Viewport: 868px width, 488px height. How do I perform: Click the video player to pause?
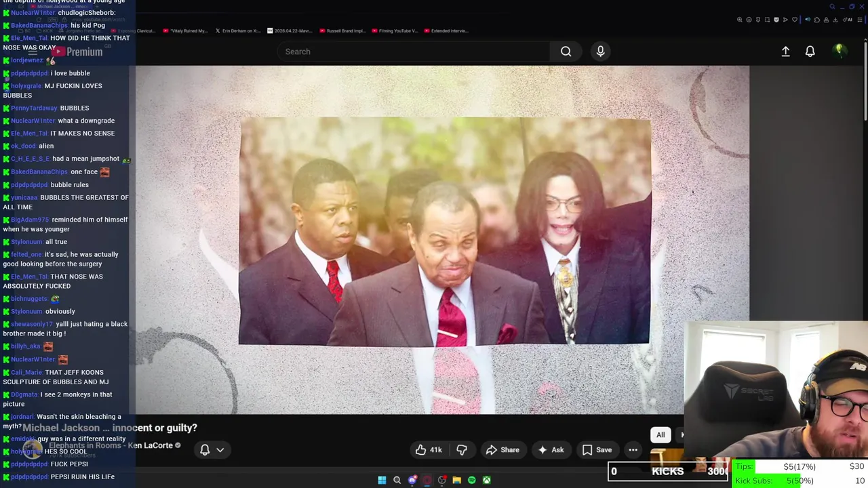pyautogui.click(x=442, y=239)
